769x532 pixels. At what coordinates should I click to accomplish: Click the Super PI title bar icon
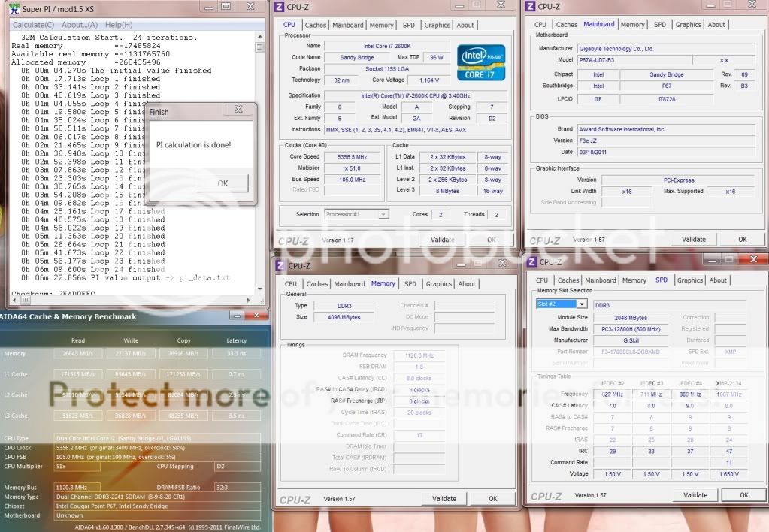coord(14,8)
